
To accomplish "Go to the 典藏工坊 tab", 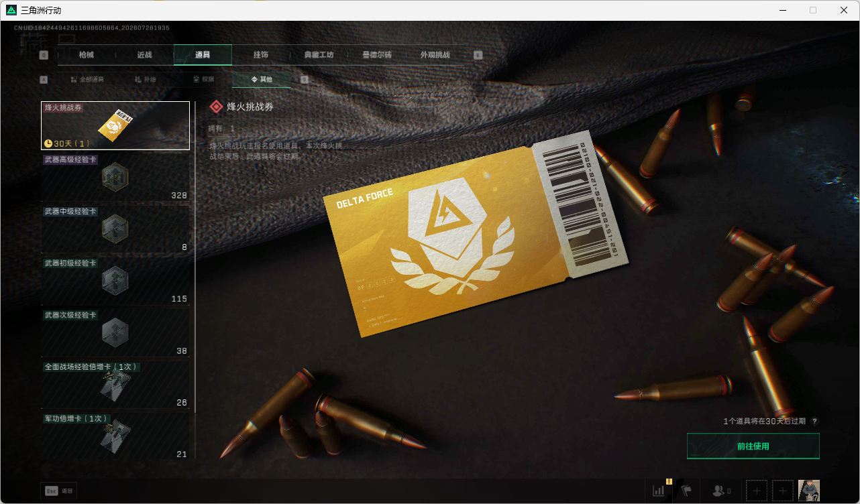I will point(319,55).
